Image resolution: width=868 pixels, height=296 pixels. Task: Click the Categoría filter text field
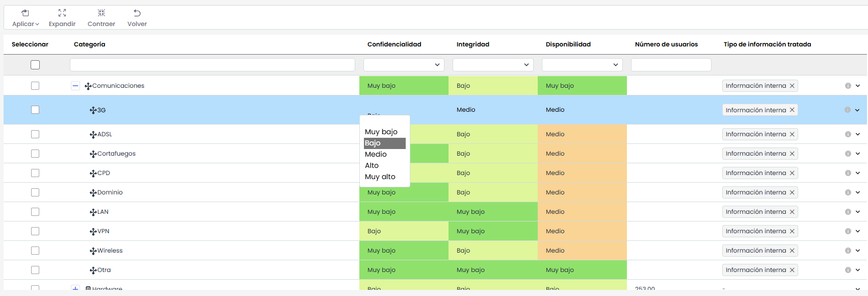point(213,65)
